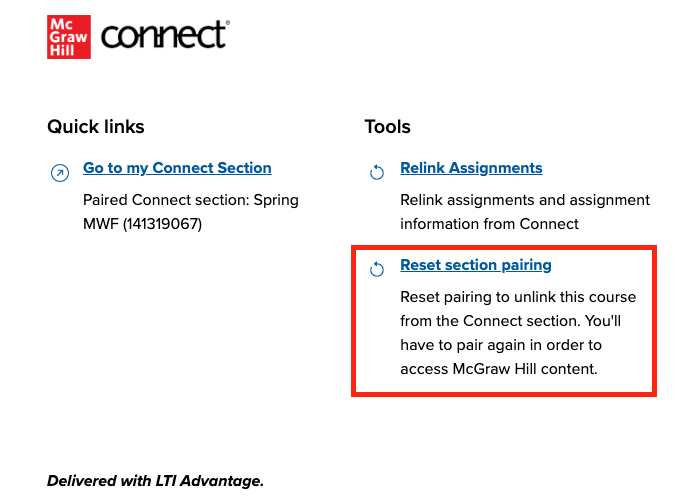Click the 'Delivered with LTI Advantage.' footer text

tap(155, 481)
